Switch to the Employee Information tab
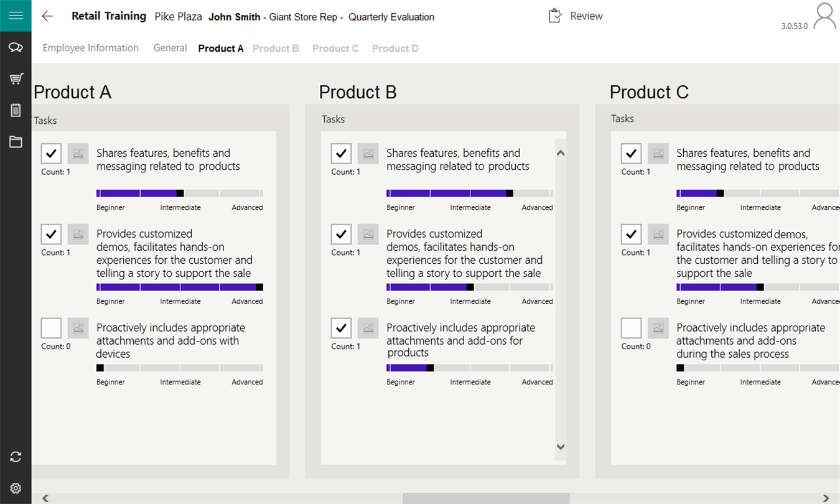The image size is (840, 504). tap(90, 49)
